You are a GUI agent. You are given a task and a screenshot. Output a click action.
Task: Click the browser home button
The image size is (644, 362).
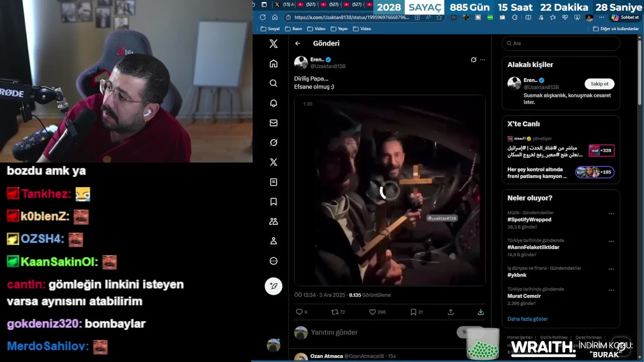[x=275, y=17]
